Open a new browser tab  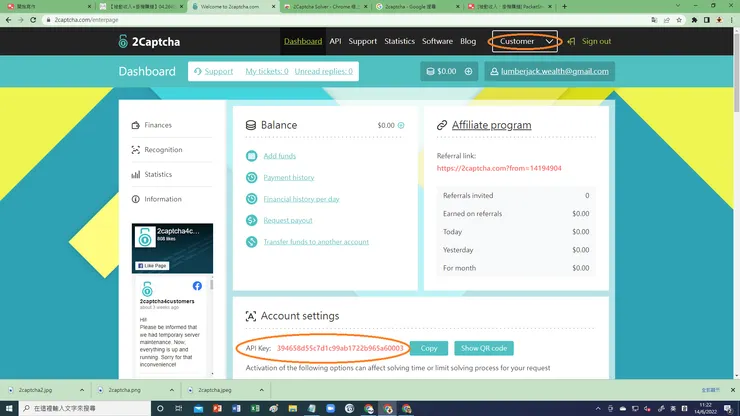point(564,7)
